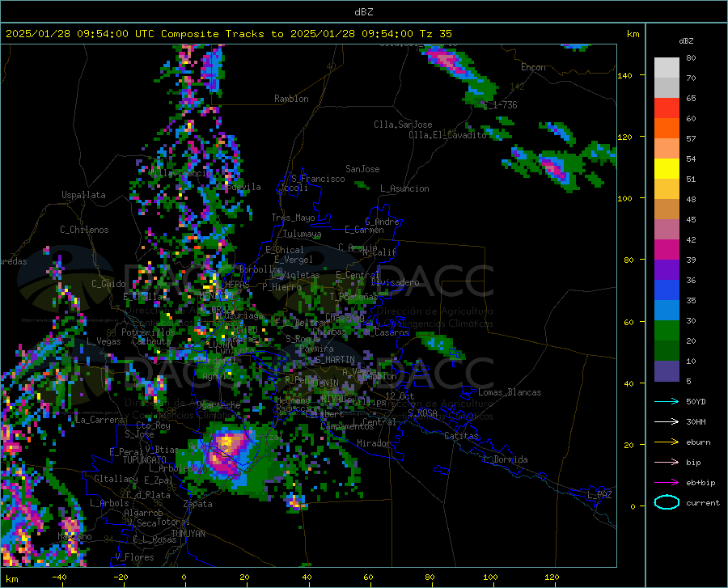This screenshot has height=588, width=728.
Task: Select the bright green 30–20 dBZ swatch
Action: (667, 331)
